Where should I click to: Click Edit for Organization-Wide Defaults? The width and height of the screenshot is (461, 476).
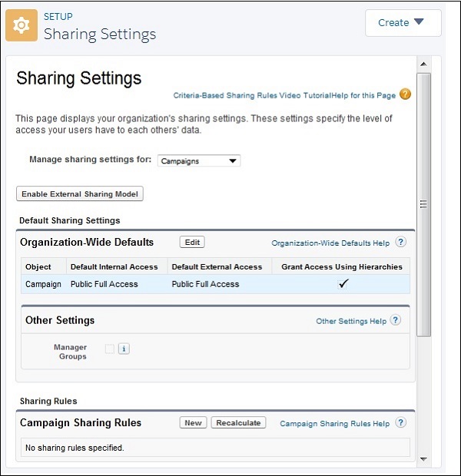[192, 243]
